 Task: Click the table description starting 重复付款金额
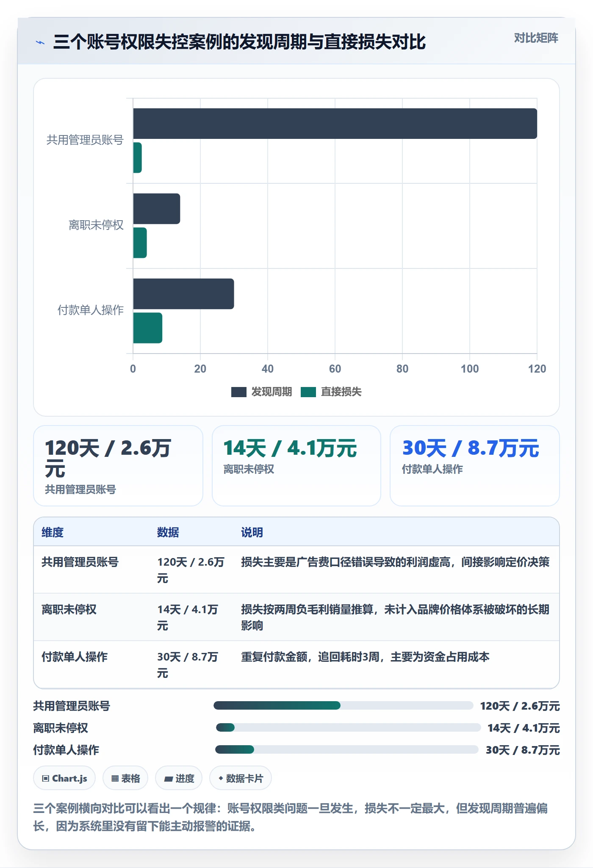click(x=365, y=657)
